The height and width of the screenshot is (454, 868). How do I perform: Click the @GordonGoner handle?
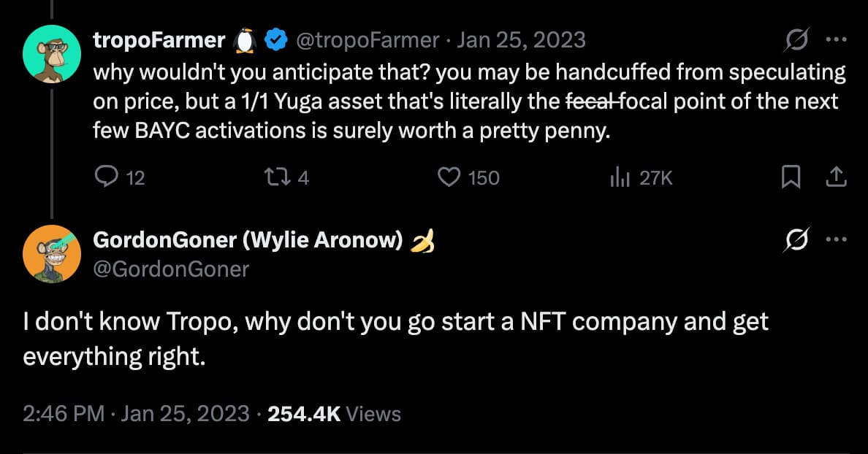click(x=171, y=269)
